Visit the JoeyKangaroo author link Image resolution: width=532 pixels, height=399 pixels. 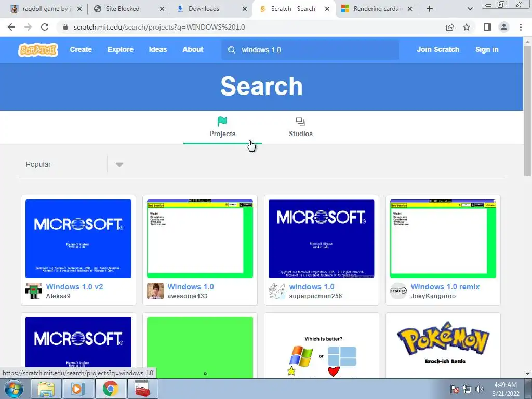(433, 296)
